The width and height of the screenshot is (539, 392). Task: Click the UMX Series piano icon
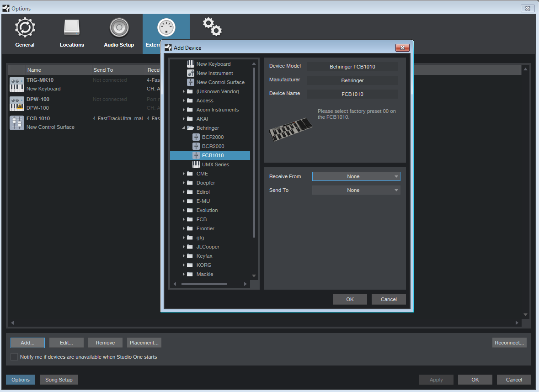click(196, 164)
